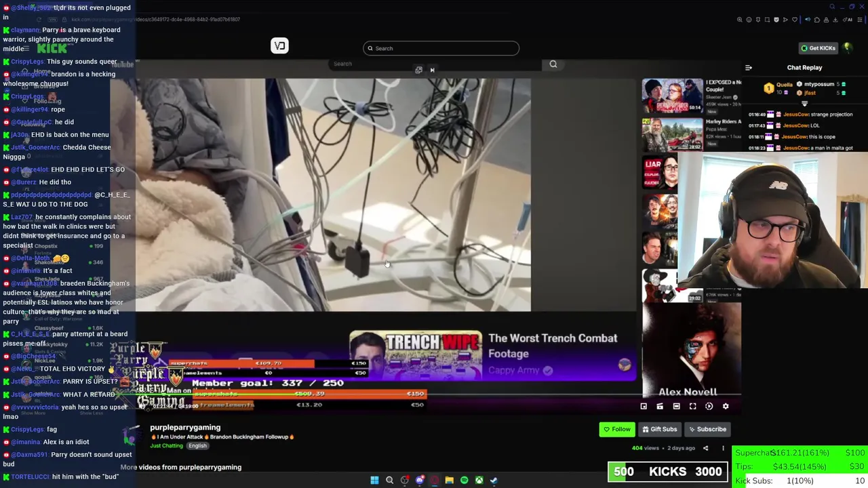This screenshot has height=488, width=868.
Task: Open the browser AI assistant button
Action: click(x=848, y=20)
